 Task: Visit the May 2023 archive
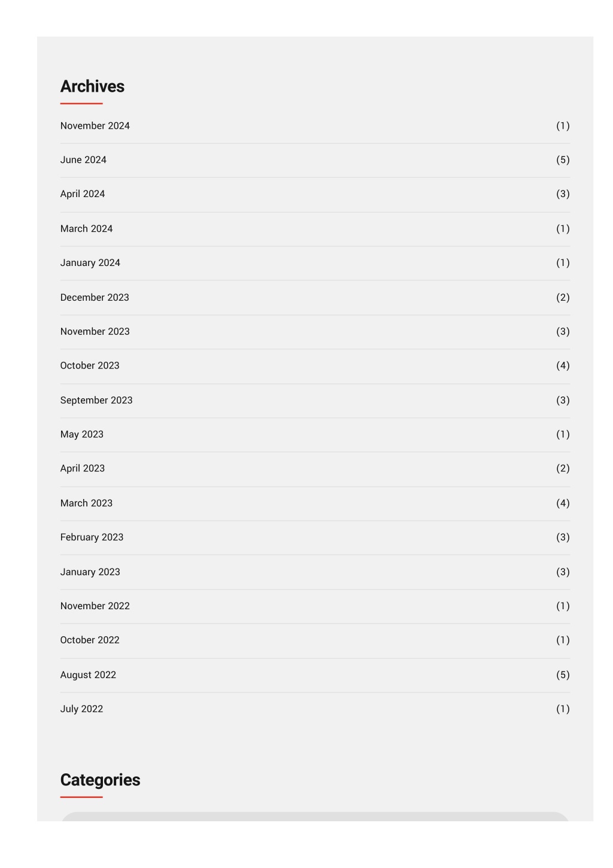coord(82,434)
